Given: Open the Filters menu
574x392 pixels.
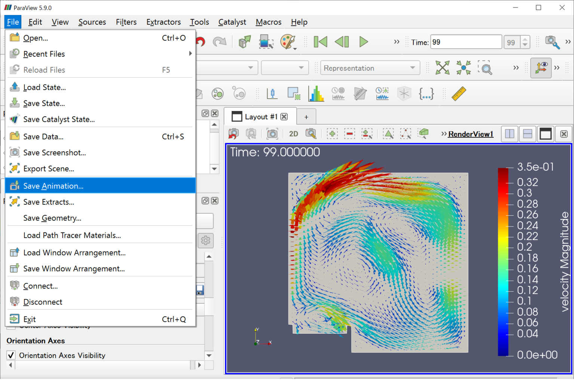Looking at the screenshot, I should pos(126,22).
